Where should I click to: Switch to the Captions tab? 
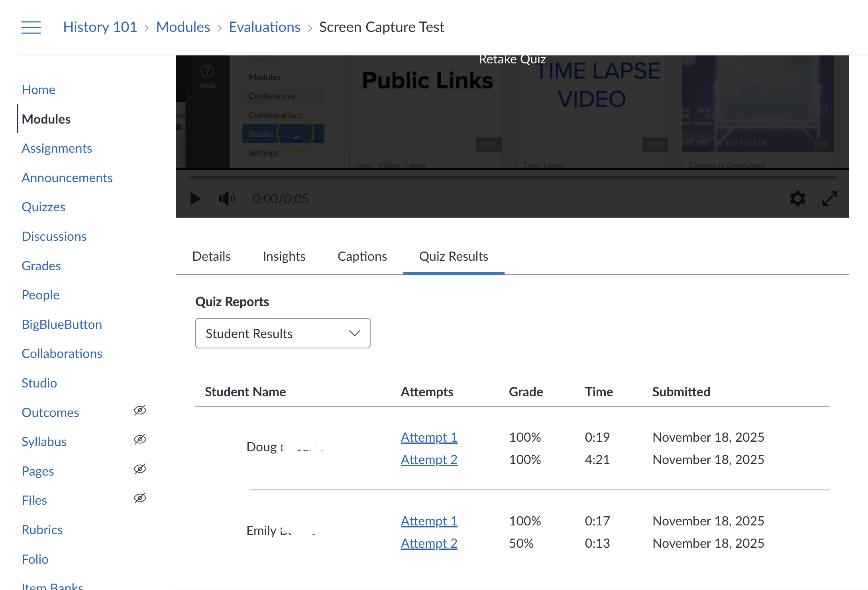click(362, 256)
